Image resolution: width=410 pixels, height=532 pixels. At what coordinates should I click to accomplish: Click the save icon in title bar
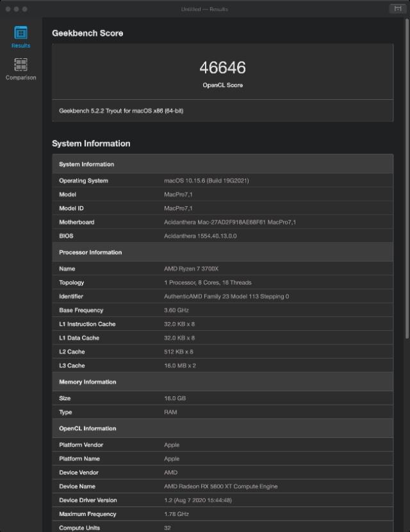[x=397, y=9]
